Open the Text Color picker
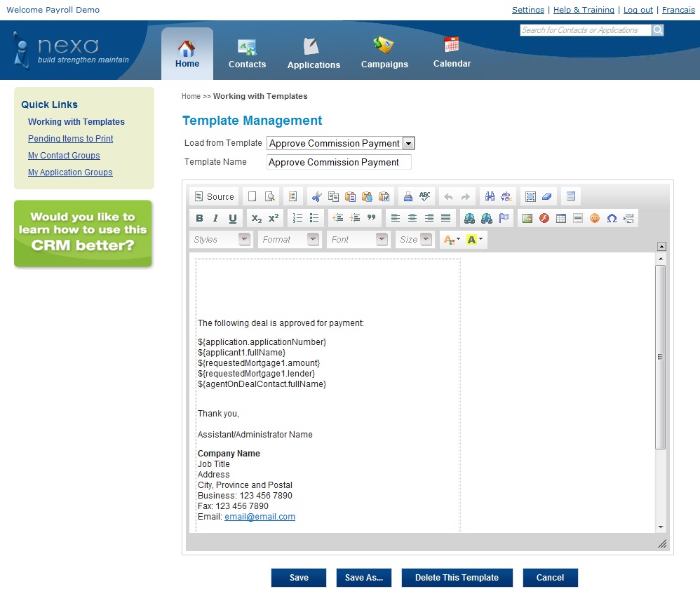The height and width of the screenshot is (603, 700). click(452, 240)
